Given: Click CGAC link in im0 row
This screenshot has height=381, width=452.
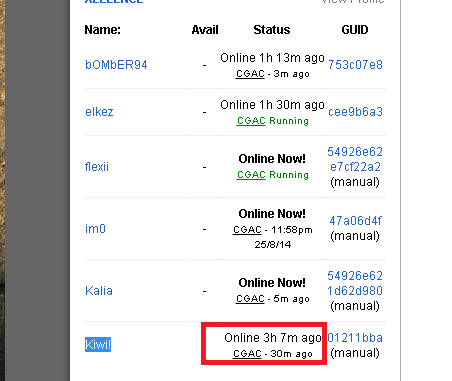Looking at the screenshot, I should (x=247, y=230).
